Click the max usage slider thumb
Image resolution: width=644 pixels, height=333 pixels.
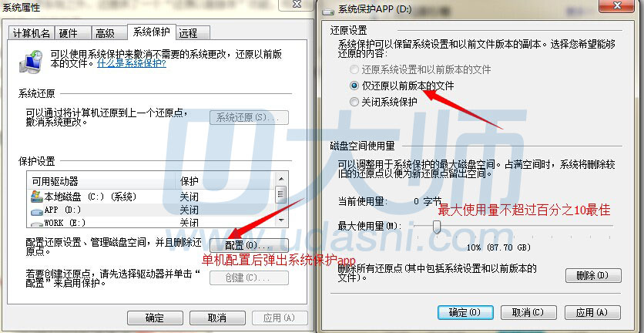coord(437,226)
